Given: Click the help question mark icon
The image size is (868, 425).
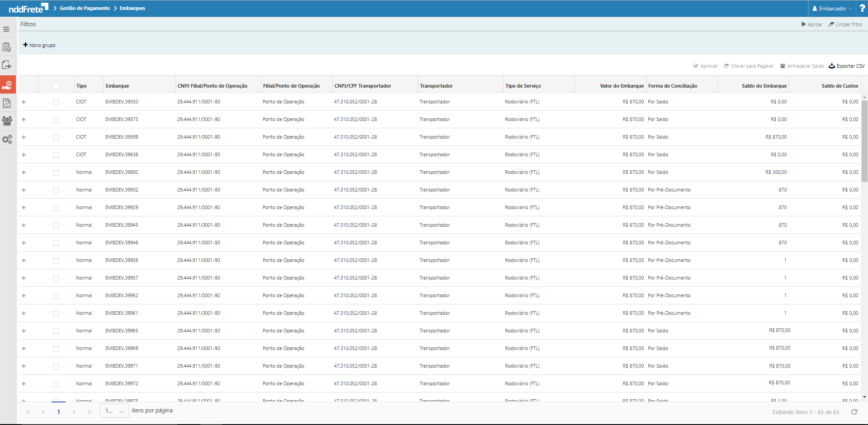Looking at the screenshot, I should pyautogui.click(x=862, y=8).
